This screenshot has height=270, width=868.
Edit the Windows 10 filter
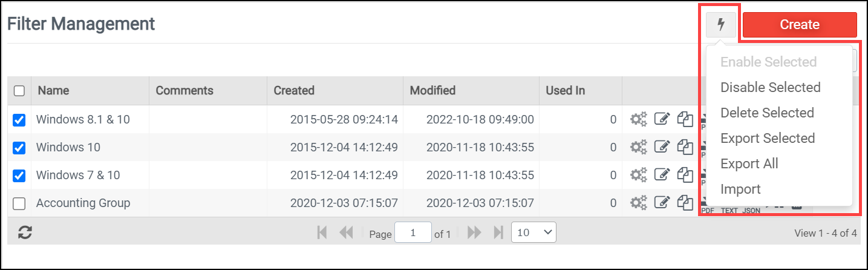pos(662,147)
